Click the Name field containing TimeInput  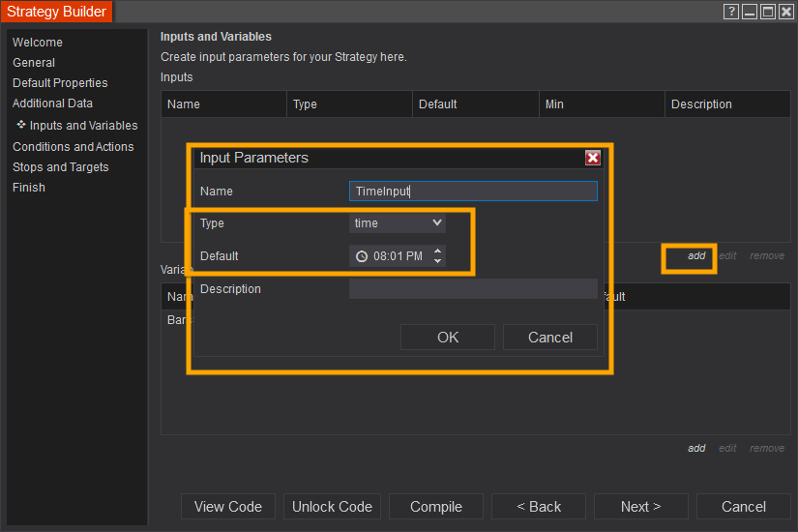click(473, 192)
